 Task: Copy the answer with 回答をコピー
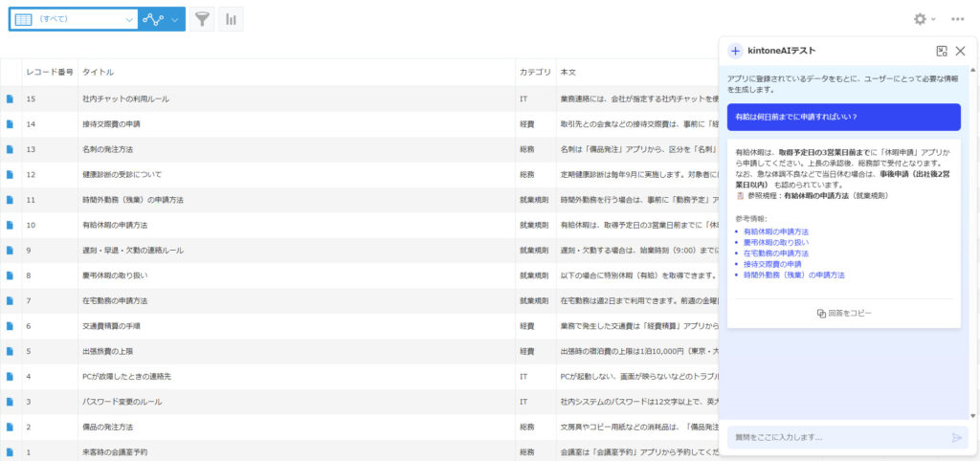pos(844,313)
